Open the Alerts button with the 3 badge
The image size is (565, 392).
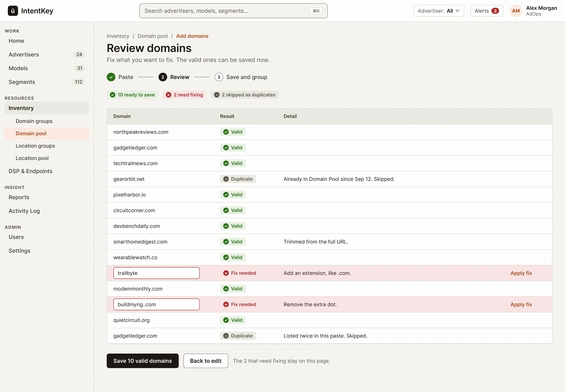[x=486, y=11]
